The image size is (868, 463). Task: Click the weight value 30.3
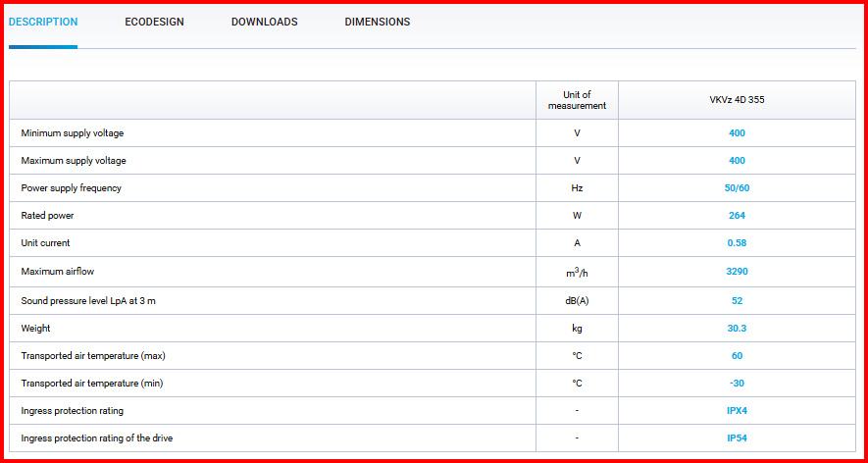(737, 329)
